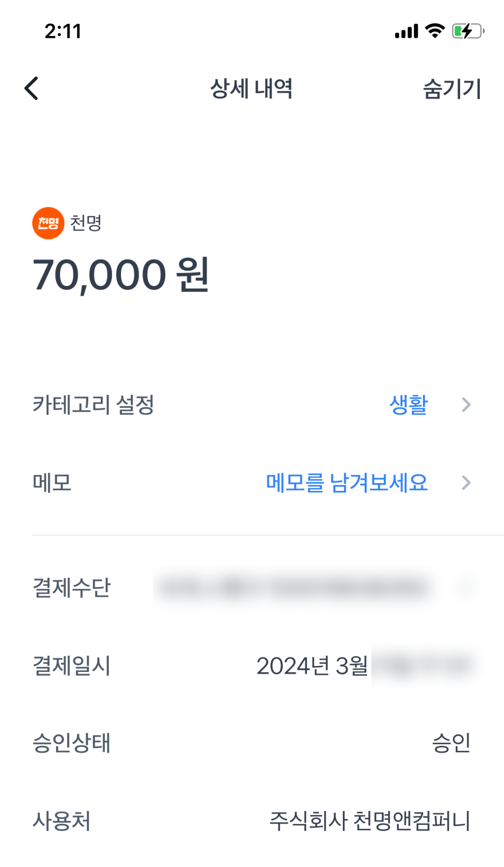Image resolution: width=504 pixels, height=867 pixels.
Task: Open memo entry via chevron arrow
Action: [x=466, y=483]
